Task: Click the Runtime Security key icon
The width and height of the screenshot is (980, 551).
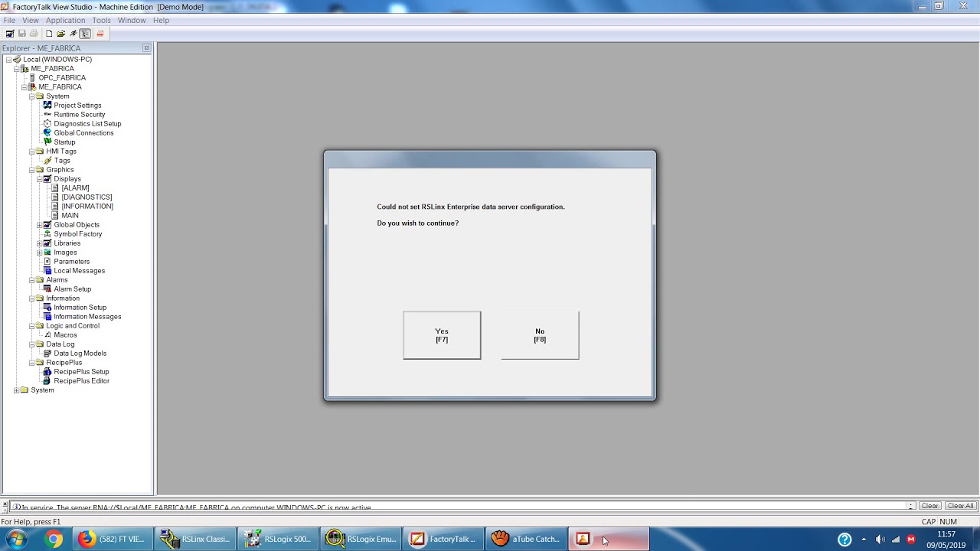Action: pyautogui.click(x=47, y=115)
